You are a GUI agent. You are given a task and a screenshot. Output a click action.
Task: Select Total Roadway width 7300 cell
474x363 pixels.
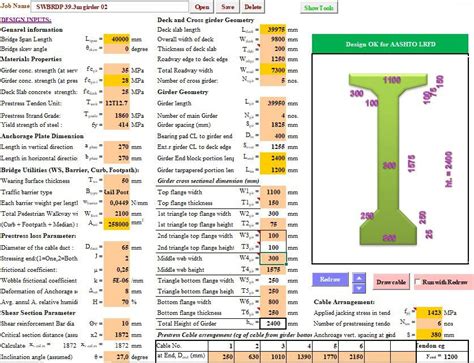[x=273, y=70]
